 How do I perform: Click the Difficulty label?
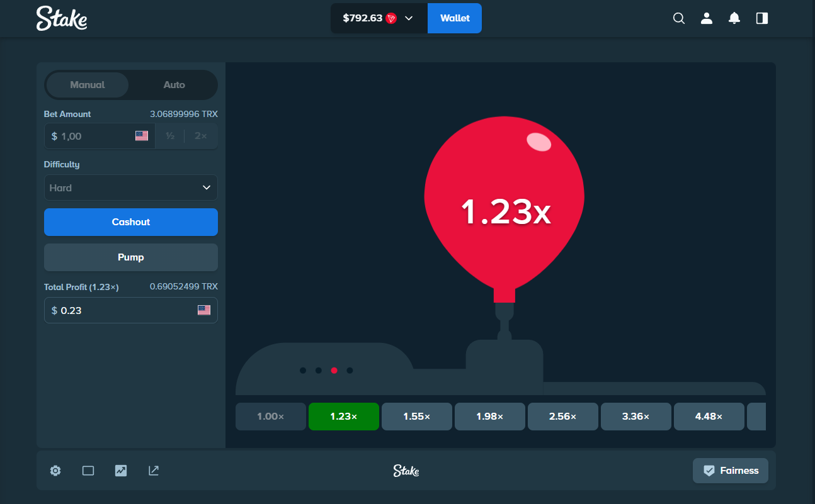pos(62,164)
